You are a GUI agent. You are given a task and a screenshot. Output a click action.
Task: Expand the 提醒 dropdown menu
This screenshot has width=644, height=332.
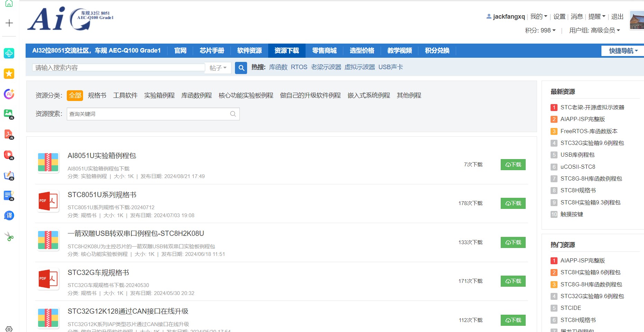coord(597,16)
